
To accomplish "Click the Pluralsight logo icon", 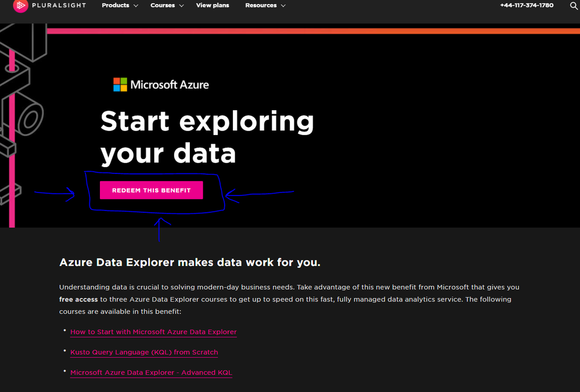I will (x=20, y=6).
